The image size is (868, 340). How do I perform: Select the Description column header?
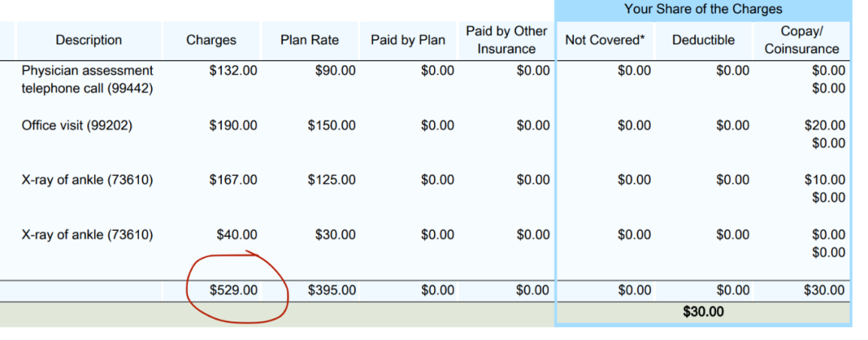pos(88,40)
